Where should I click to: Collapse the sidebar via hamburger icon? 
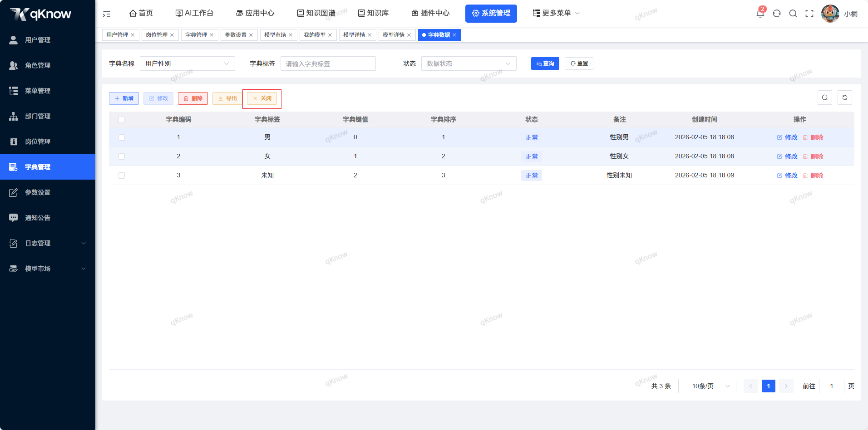click(107, 14)
